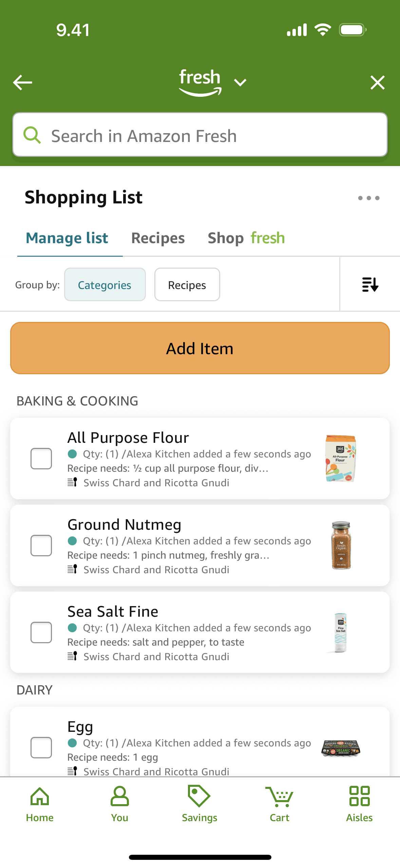Open the sort order icon
This screenshot has width=400, height=868.
(x=370, y=285)
